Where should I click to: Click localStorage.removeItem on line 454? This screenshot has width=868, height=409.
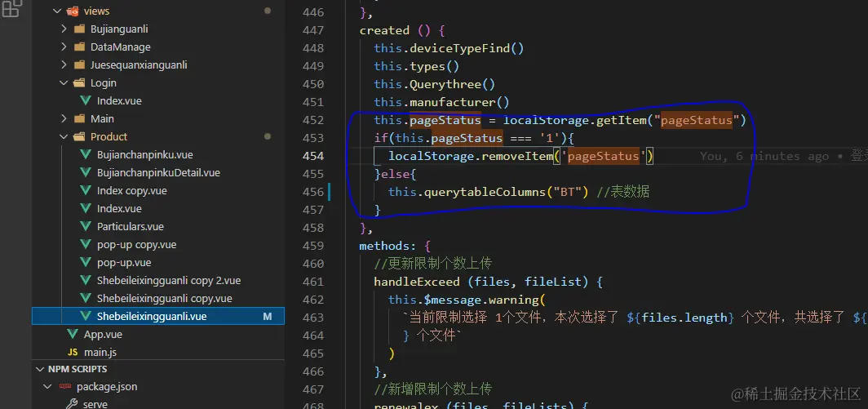click(x=471, y=156)
